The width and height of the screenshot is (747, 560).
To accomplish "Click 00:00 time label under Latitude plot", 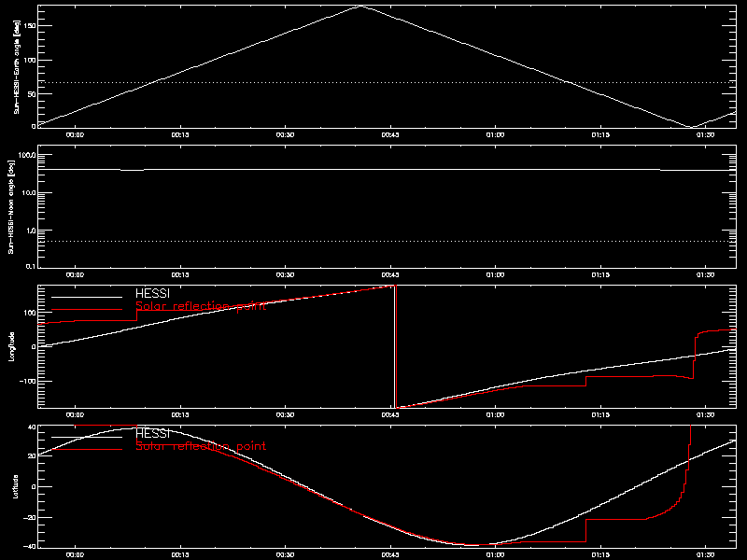I will tap(75, 554).
